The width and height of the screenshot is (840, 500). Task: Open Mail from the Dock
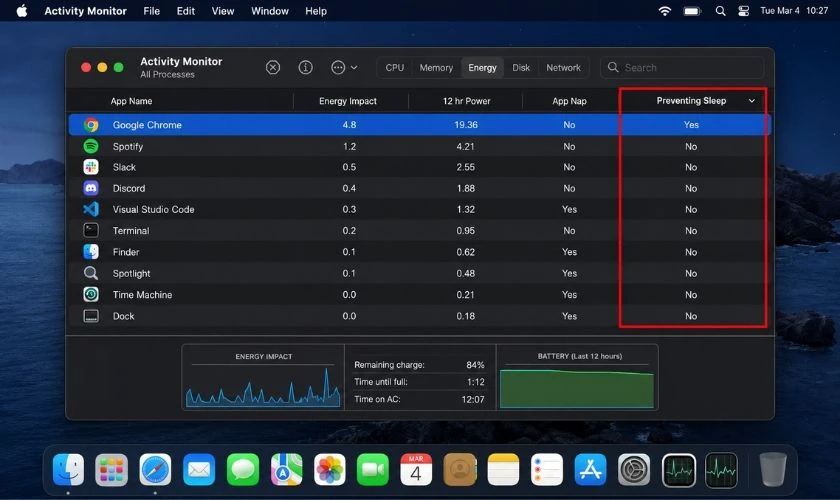tap(199, 469)
